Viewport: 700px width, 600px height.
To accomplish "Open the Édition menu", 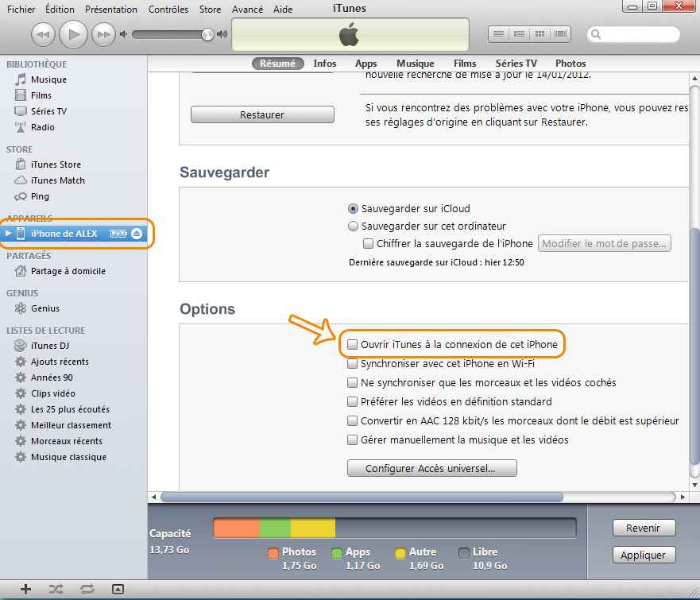I will pos(60,9).
